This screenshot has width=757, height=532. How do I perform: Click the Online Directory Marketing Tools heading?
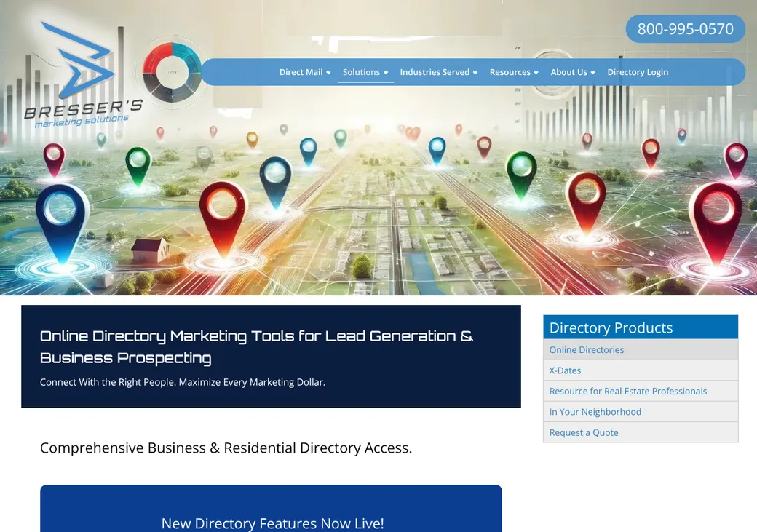[x=256, y=346]
